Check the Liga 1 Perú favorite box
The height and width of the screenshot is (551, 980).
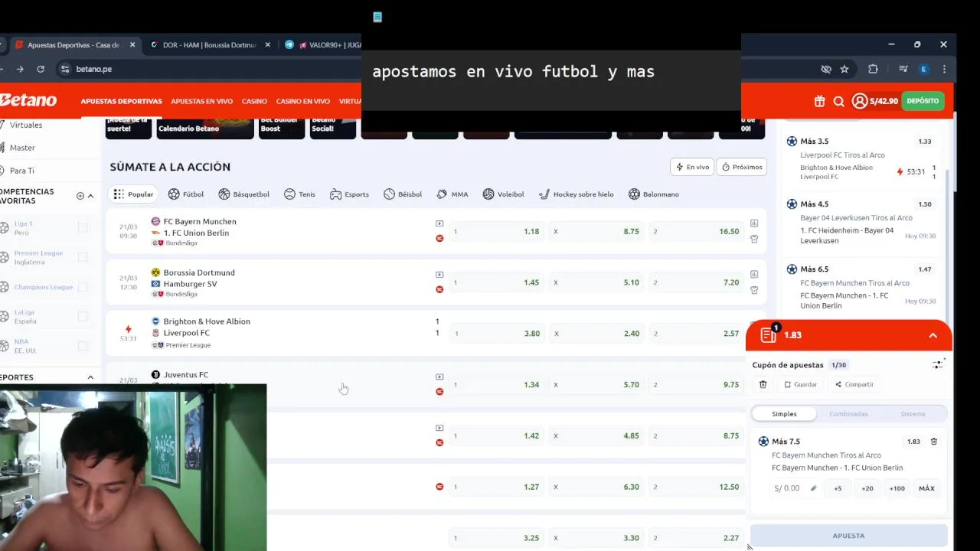(83, 227)
